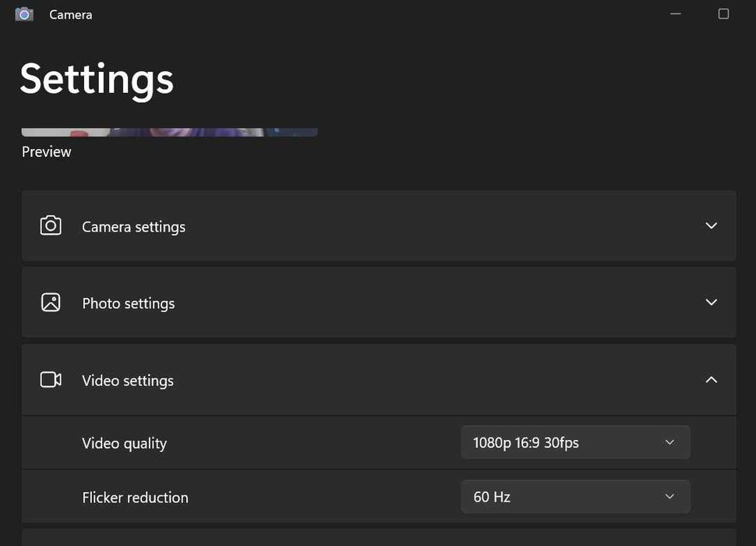
Task: Click the Video settings header label
Action: 128,381
